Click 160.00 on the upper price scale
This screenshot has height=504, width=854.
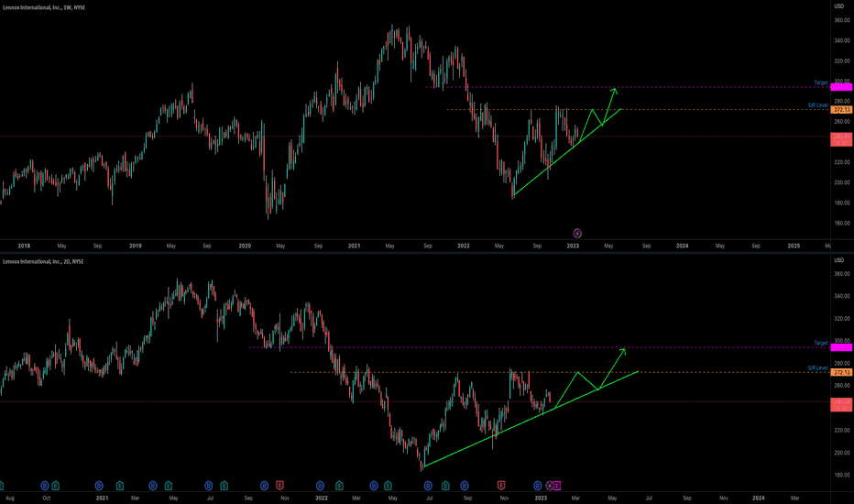841,223
